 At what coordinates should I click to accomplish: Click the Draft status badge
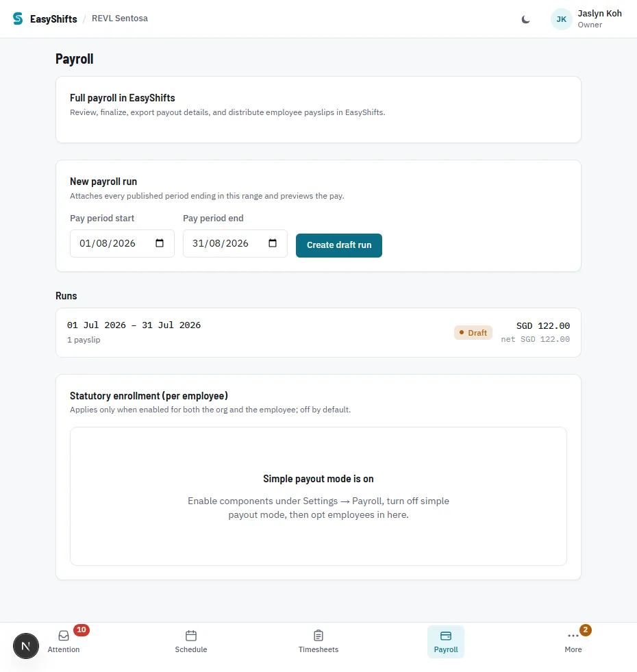tap(473, 332)
